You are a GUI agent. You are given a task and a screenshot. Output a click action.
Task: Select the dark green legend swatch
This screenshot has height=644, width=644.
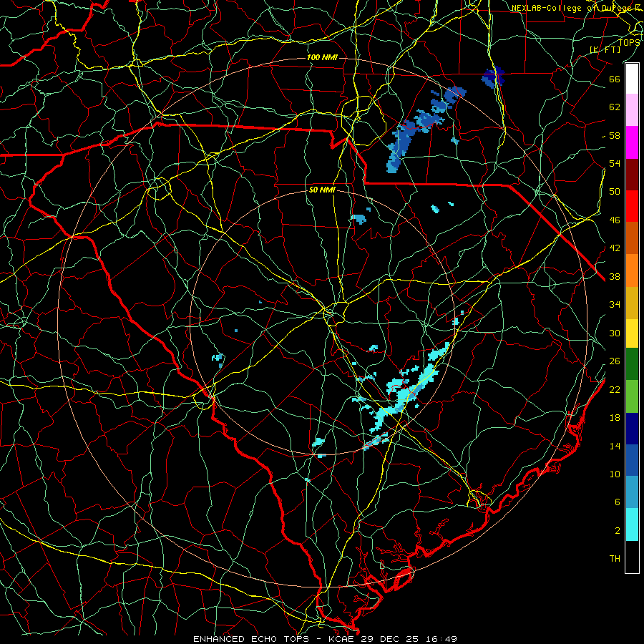tap(632, 364)
